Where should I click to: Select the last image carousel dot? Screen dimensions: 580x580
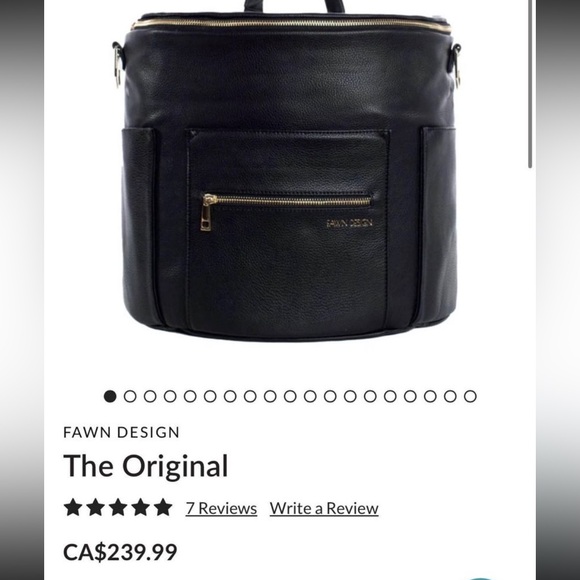point(470,396)
